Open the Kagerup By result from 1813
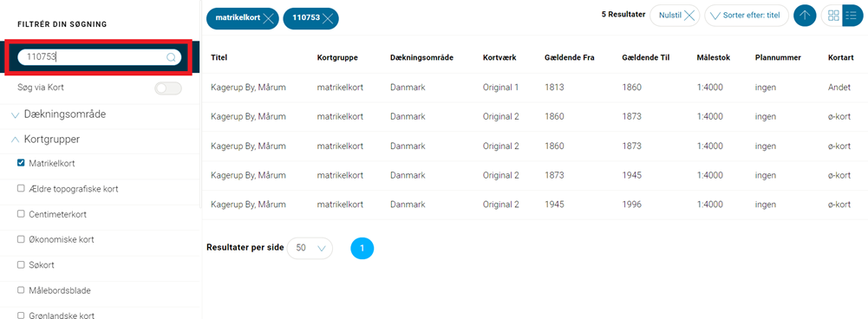This screenshot has width=868, height=319. click(248, 88)
